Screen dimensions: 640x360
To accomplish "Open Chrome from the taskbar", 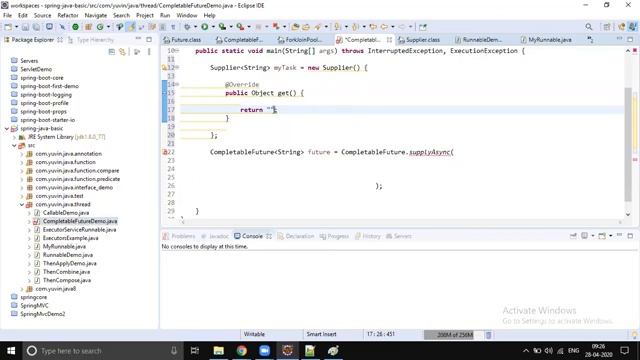I will (242, 351).
